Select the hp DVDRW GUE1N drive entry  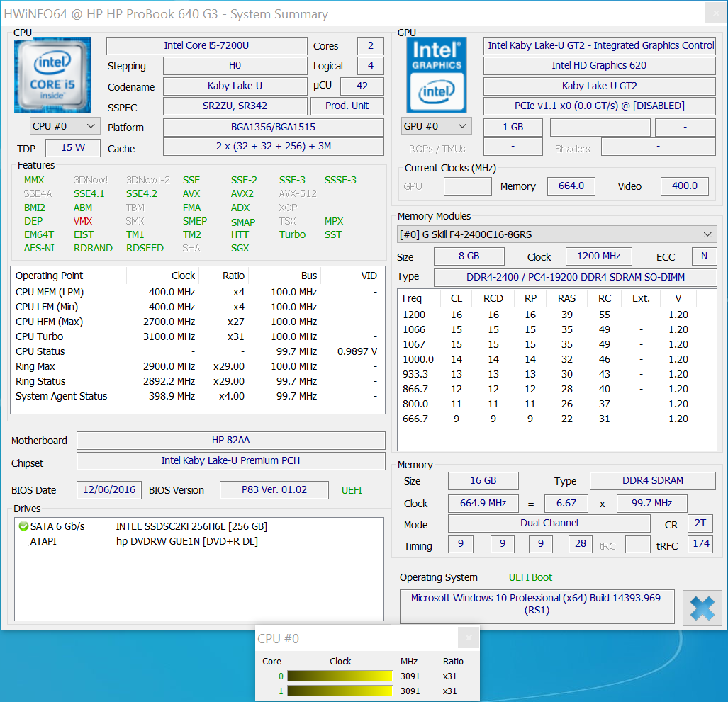point(186,541)
